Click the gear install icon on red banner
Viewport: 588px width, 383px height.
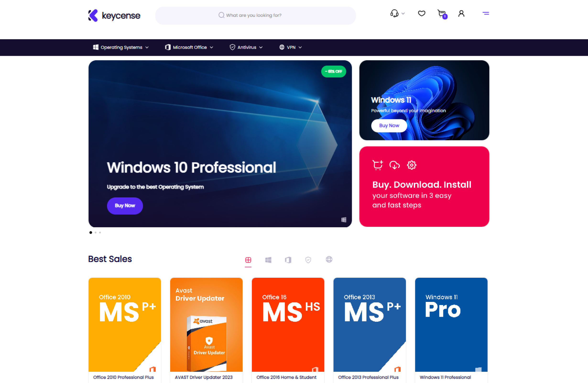coord(412,165)
